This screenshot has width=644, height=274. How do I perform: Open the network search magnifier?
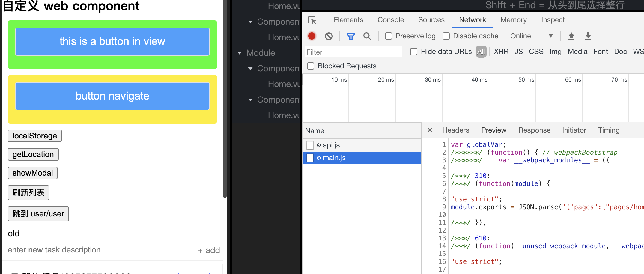point(367,36)
